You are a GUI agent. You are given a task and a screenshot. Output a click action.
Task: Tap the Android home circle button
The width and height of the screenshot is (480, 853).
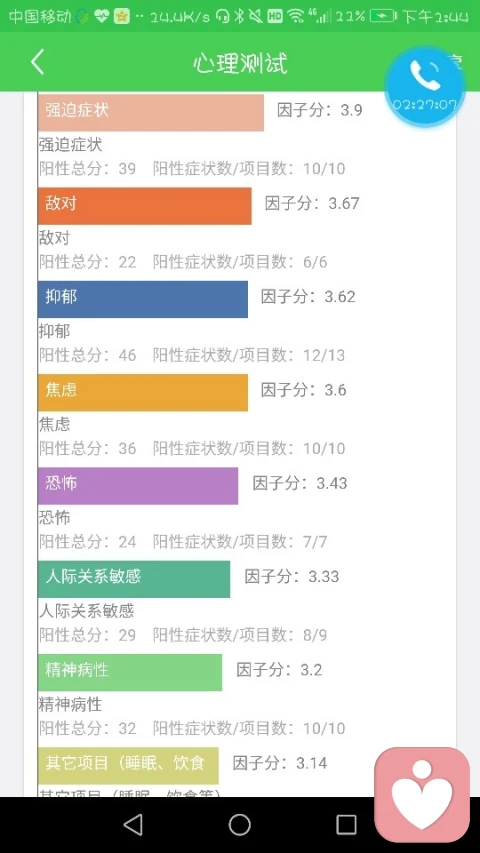coord(239,825)
